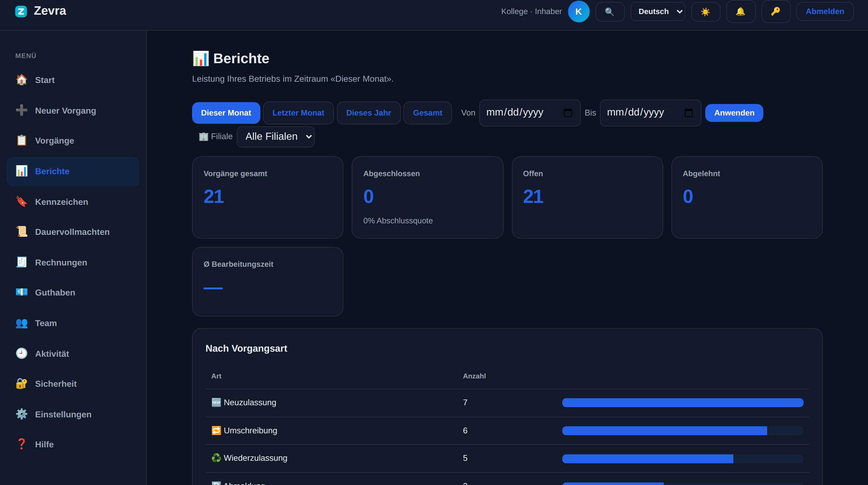
Task: Click the Rechnungen receipt icon
Action: [22, 262]
